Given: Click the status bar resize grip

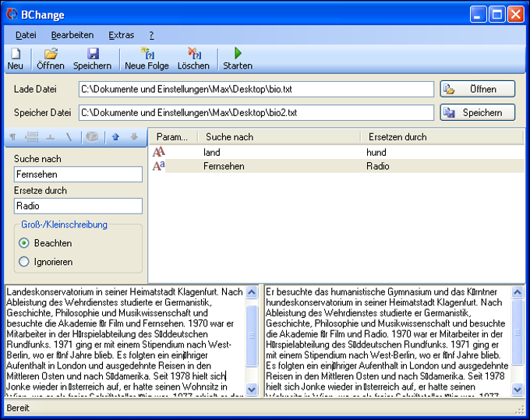Looking at the screenshot, I should 520,410.
